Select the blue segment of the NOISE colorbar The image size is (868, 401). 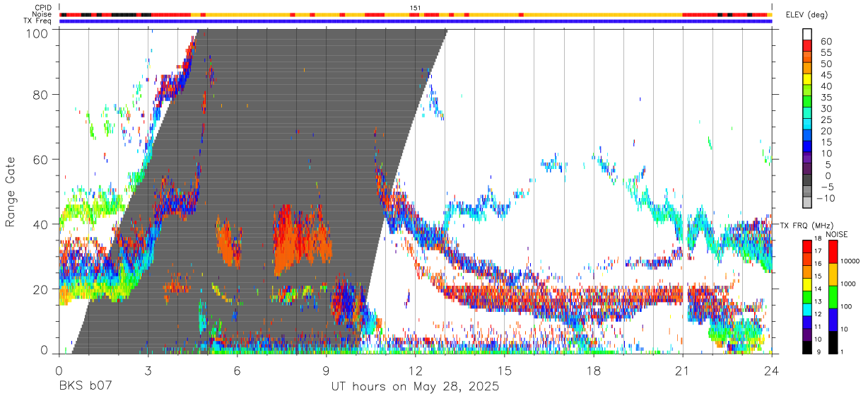pyautogui.click(x=833, y=320)
